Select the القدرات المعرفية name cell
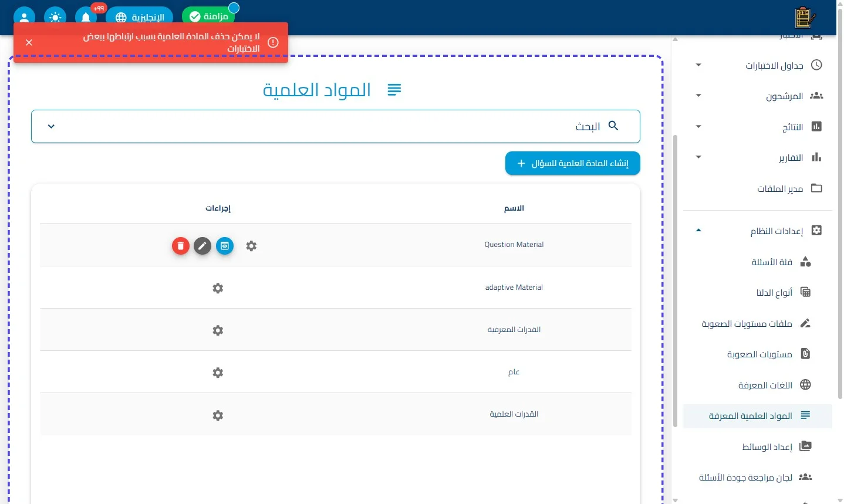 (x=514, y=330)
